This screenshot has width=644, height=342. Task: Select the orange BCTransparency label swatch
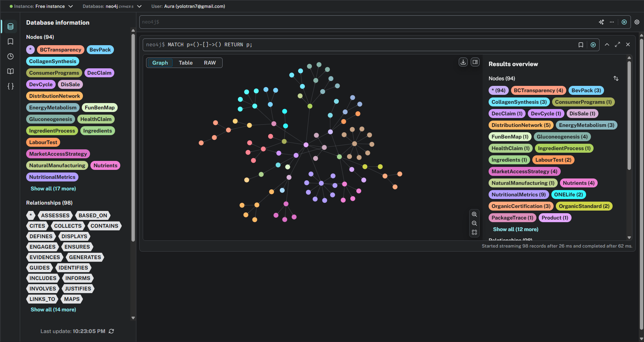pos(61,50)
